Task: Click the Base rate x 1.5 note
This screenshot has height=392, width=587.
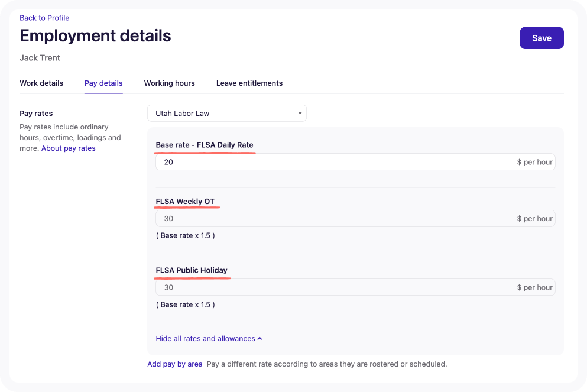Action: click(185, 235)
